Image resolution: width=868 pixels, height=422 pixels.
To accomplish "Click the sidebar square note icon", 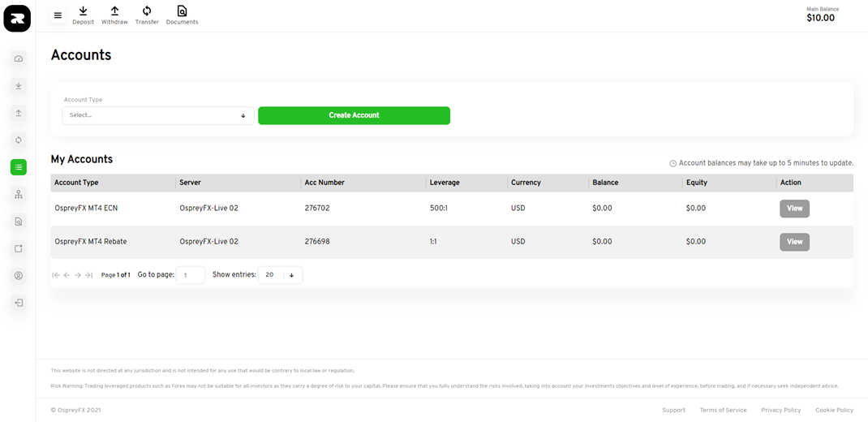I will pyautogui.click(x=19, y=248).
